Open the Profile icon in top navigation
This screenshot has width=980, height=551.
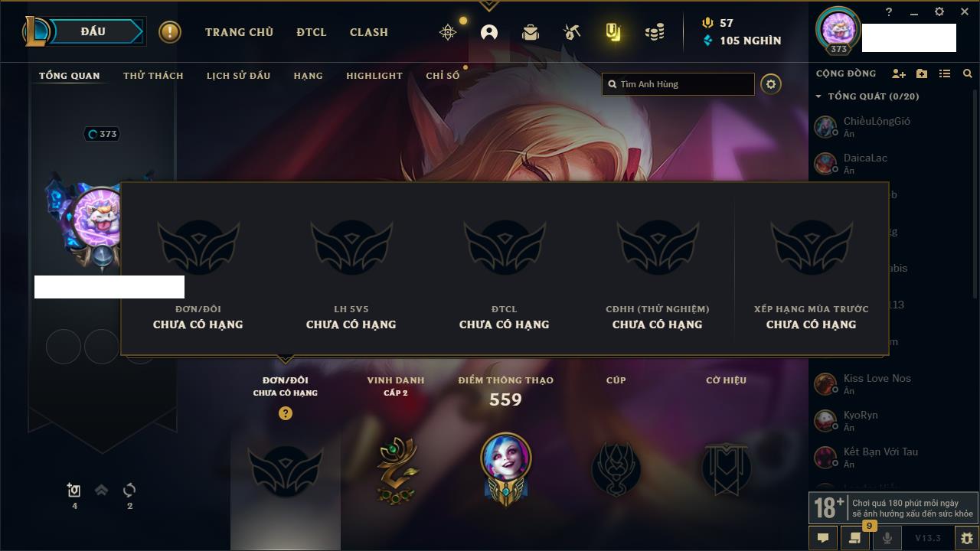tap(489, 32)
